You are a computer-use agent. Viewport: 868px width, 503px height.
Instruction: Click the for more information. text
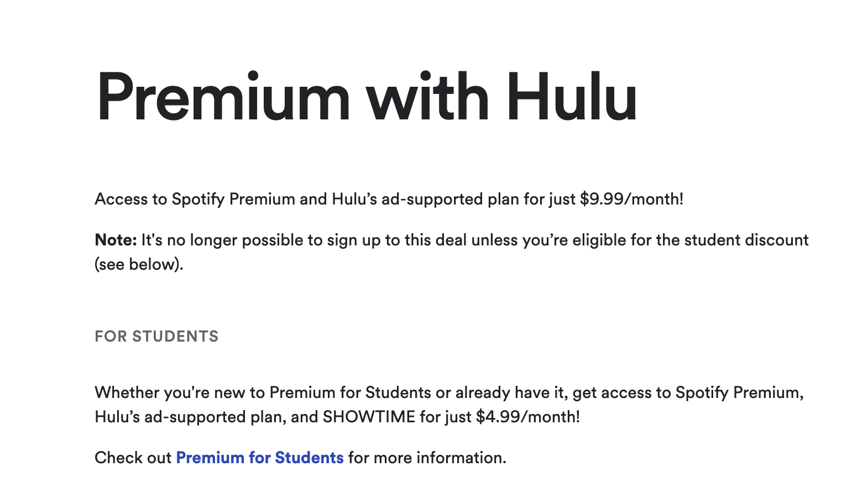(427, 458)
